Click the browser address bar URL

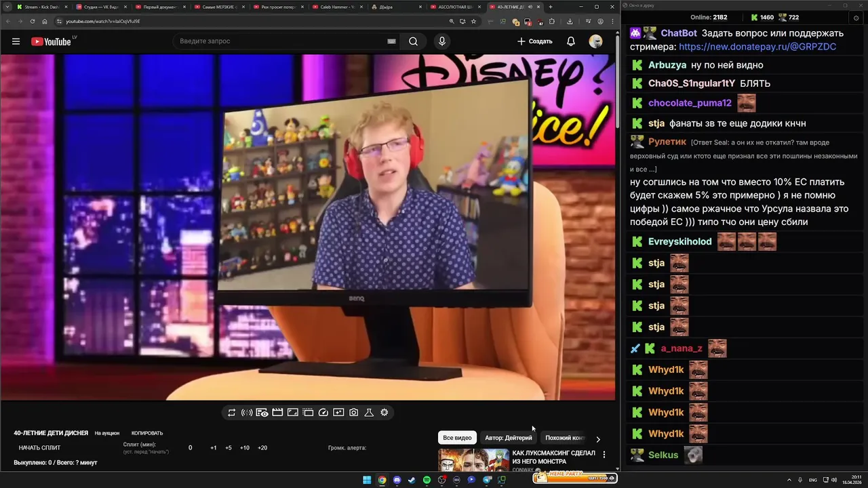(103, 21)
